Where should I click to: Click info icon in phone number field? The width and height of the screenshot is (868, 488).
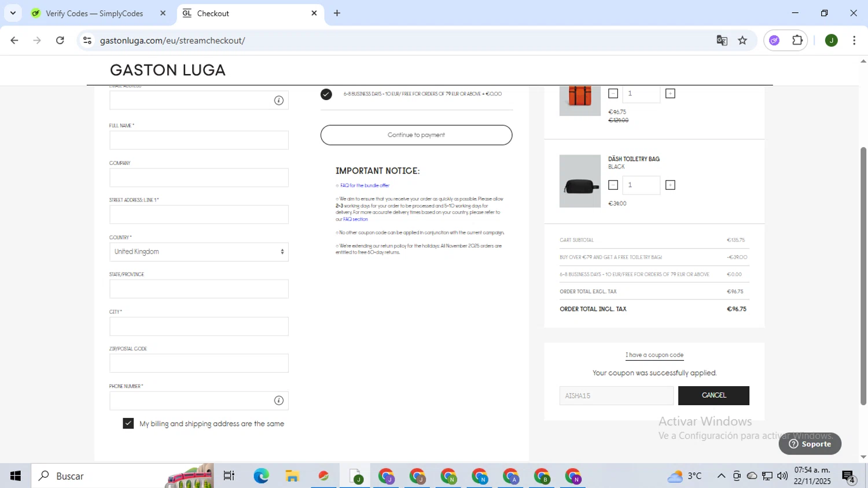tap(279, 401)
